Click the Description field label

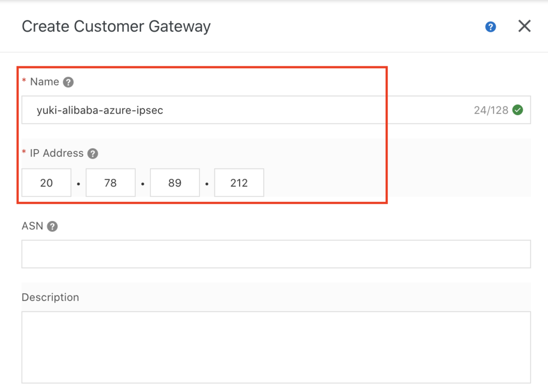(x=50, y=297)
